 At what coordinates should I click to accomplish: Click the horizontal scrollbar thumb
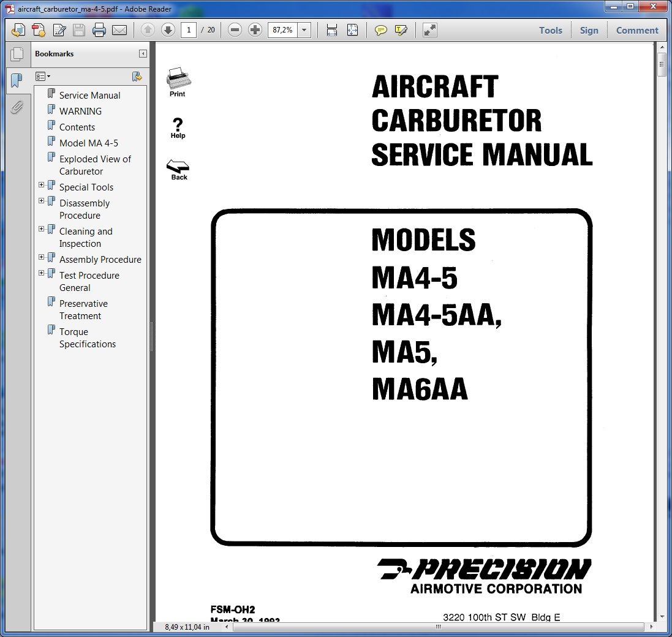tap(437, 627)
